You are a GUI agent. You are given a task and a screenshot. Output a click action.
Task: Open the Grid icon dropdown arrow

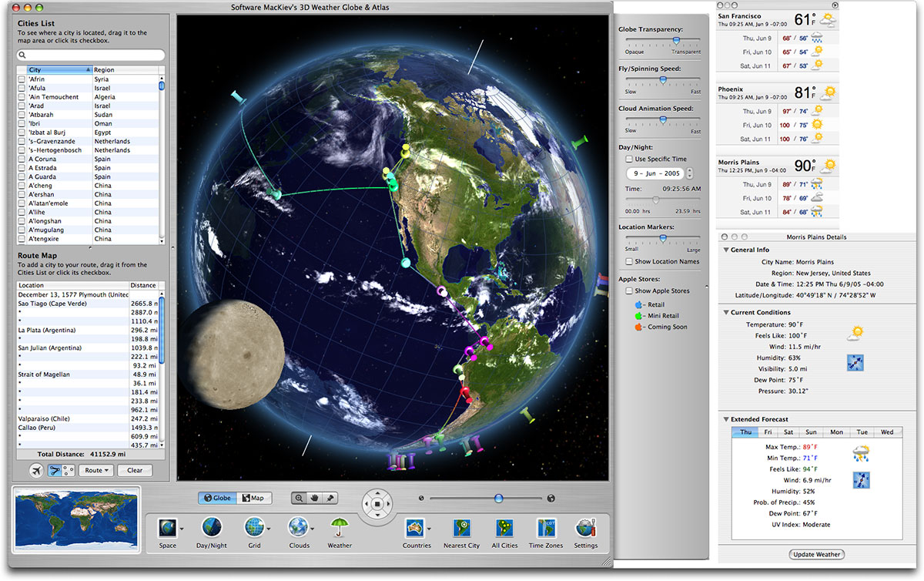[x=268, y=529]
